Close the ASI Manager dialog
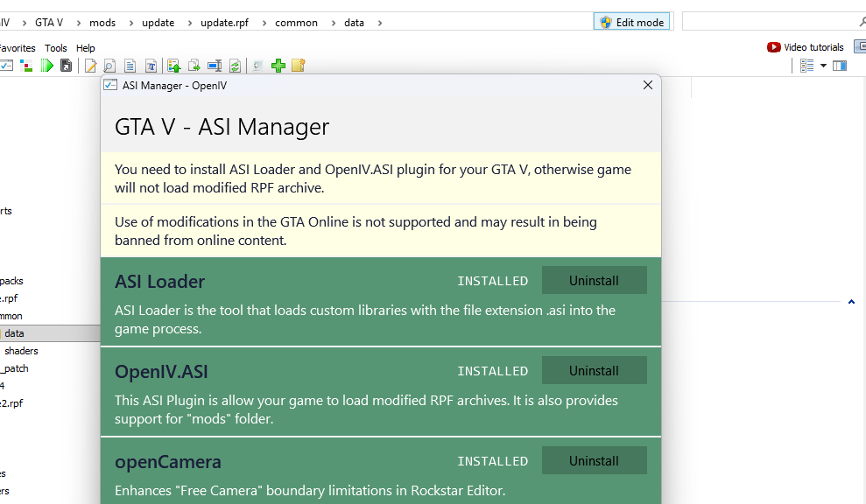The width and height of the screenshot is (866, 504). pyautogui.click(x=648, y=85)
